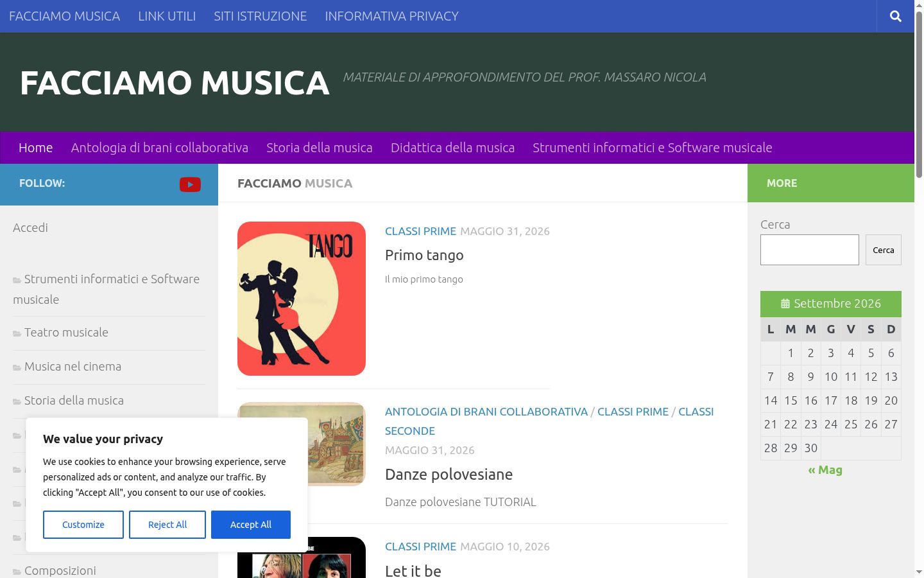Click 'Il mio primo tango' excerpt text
Image resolution: width=924 pixels, height=578 pixels.
pos(424,279)
